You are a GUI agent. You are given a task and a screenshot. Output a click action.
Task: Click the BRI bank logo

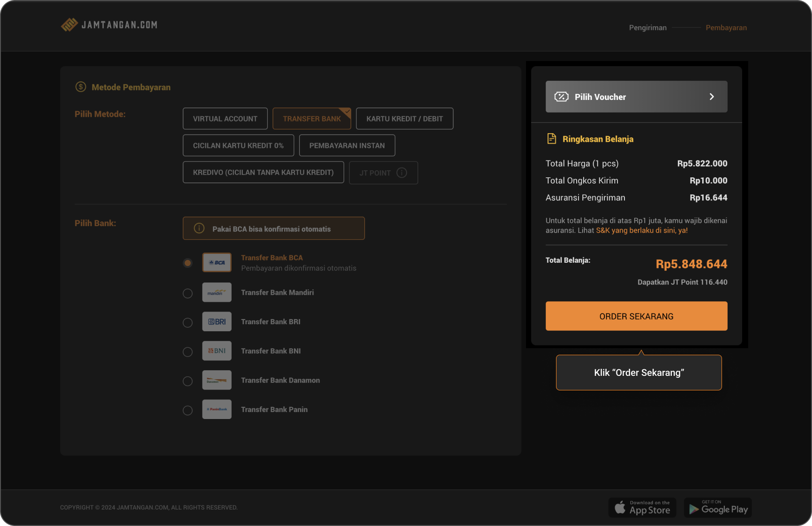click(217, 322)
